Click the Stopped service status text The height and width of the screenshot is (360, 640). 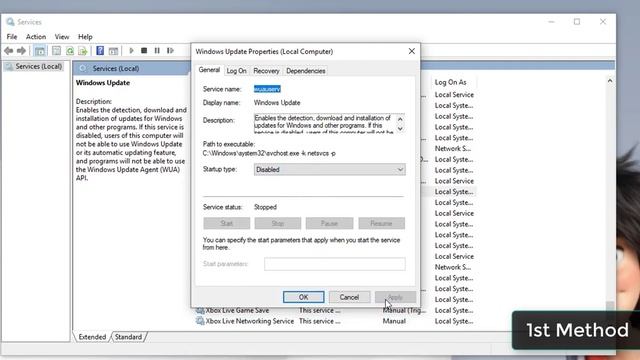[x=265, y=207]
